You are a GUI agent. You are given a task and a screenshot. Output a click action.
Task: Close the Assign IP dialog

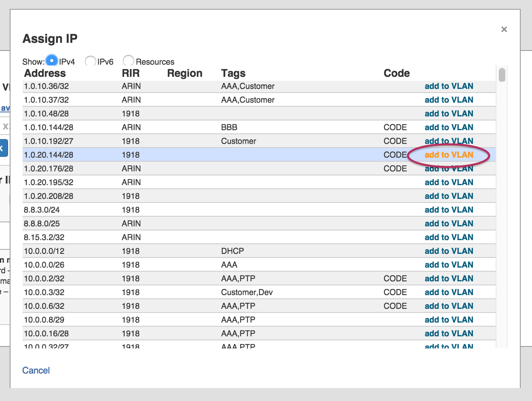tap(504, 29)
